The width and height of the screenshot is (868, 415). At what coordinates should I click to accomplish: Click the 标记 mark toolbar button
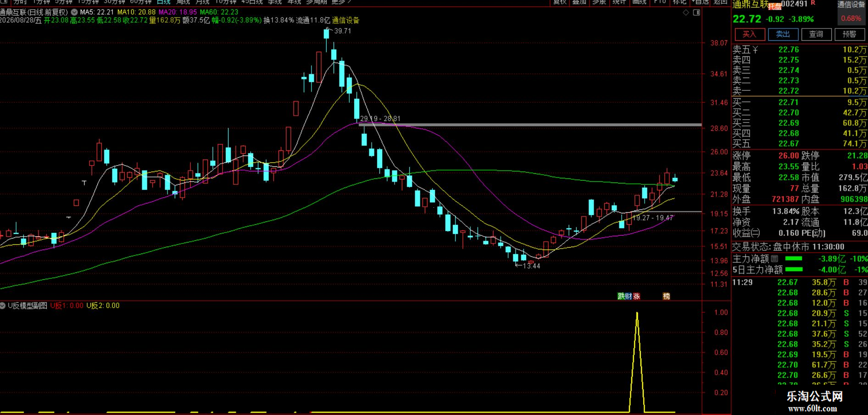[680, 2]
